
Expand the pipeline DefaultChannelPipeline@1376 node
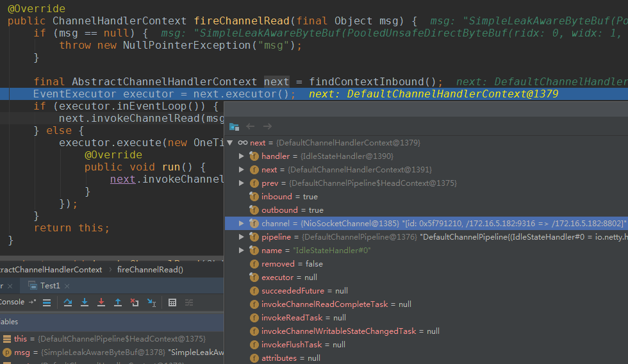pyautogui.click(x=241, y=236)
